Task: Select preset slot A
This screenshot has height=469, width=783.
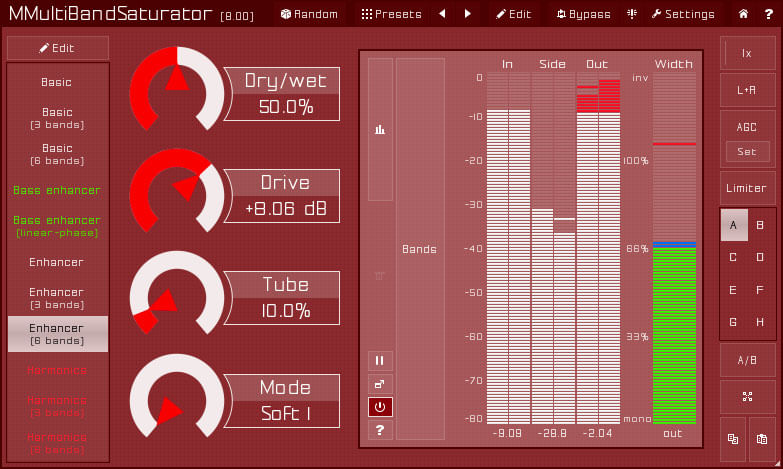Action: [734, 225]
